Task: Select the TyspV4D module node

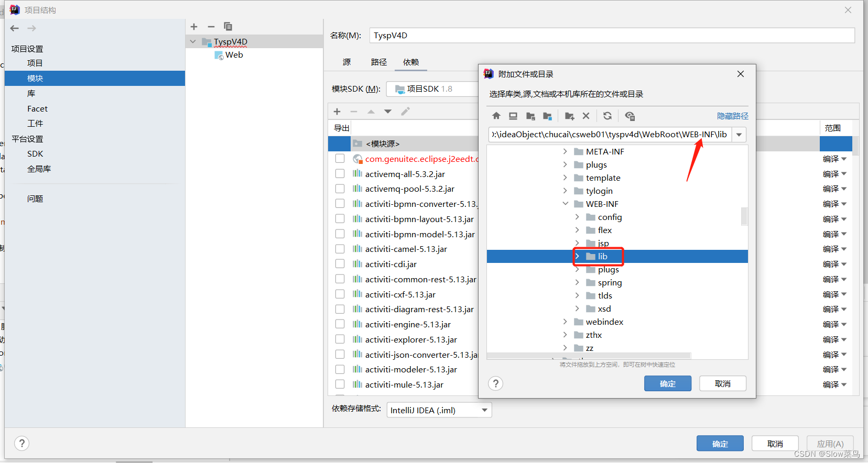Action: [231, 41]
